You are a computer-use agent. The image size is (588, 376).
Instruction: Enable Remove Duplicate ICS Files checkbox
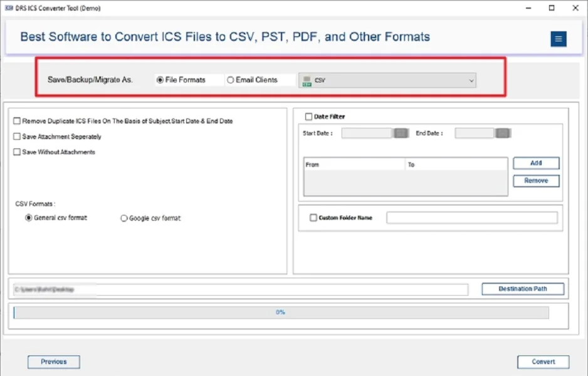pyautogui.click(x=17, y=121)
